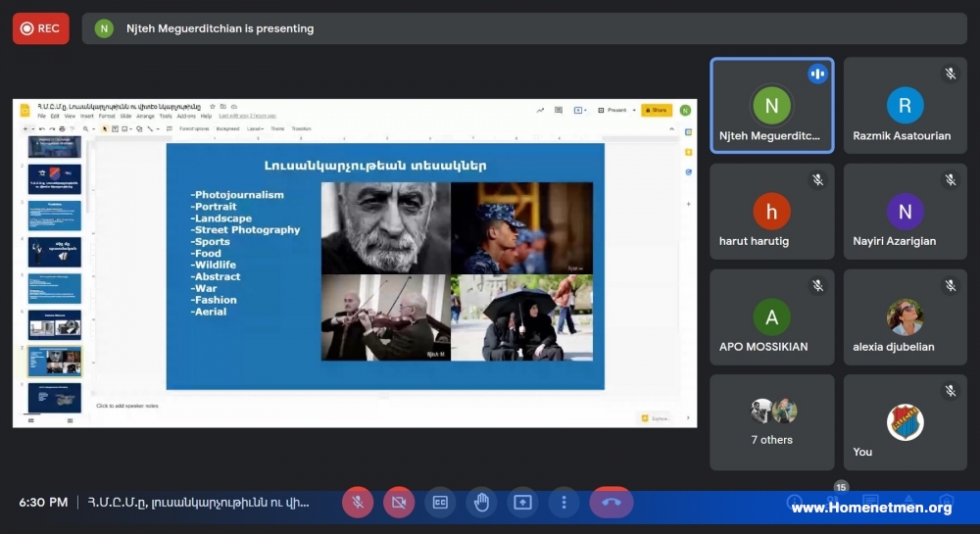Leave the call
This screenshot has width=980, height=534.
click(612, 502)
